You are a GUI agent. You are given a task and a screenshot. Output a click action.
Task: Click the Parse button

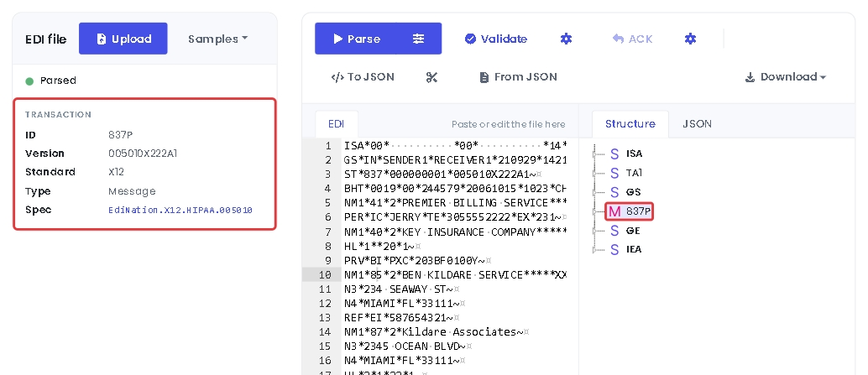[x=356, y=39]
